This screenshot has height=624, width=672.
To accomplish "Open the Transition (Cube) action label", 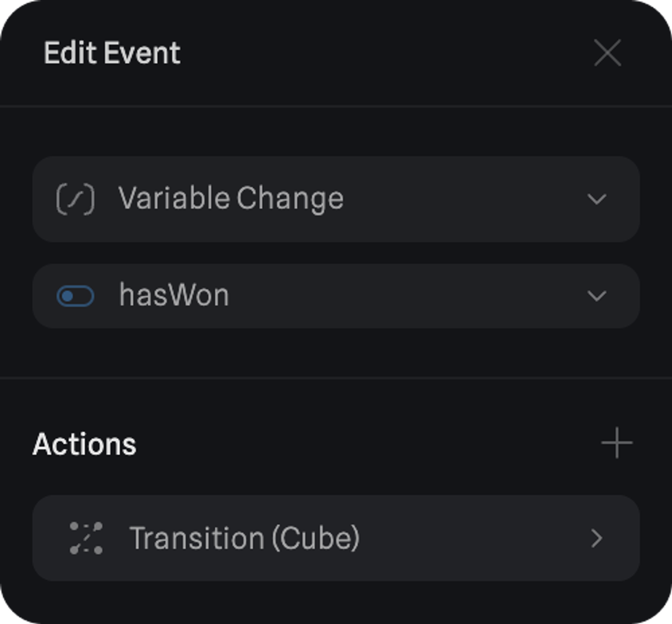I will click(245, 538).
